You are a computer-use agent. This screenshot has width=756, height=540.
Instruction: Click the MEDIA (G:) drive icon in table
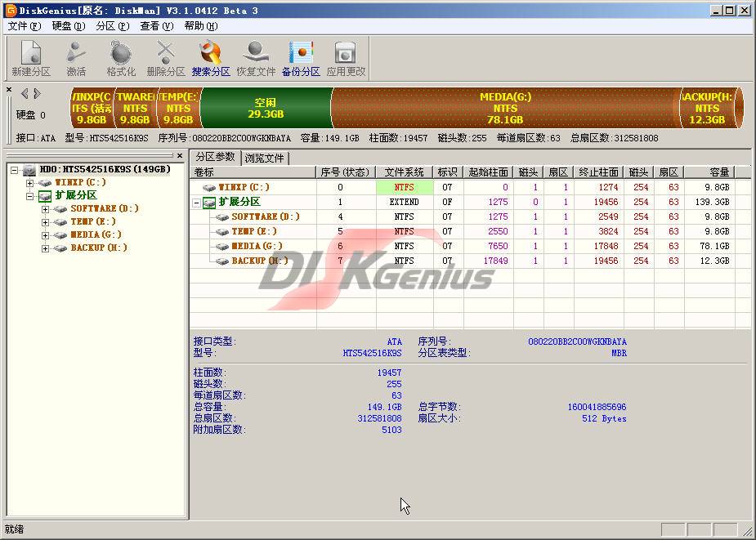click(222, 247)
